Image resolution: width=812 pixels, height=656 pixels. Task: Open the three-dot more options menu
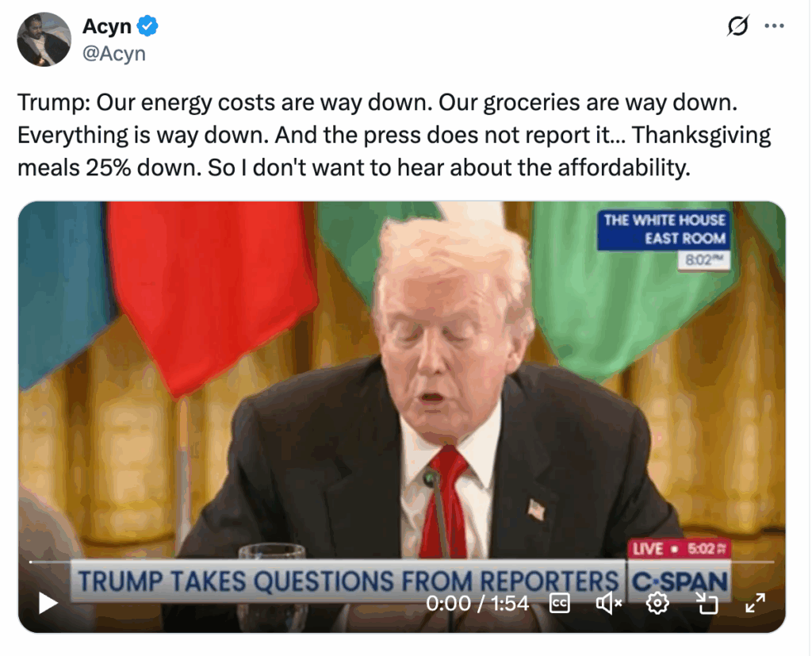click(x=774, y=26)
